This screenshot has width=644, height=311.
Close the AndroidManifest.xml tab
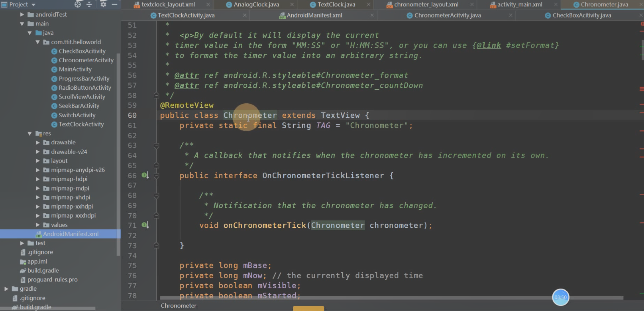click(x=372, y=15)
